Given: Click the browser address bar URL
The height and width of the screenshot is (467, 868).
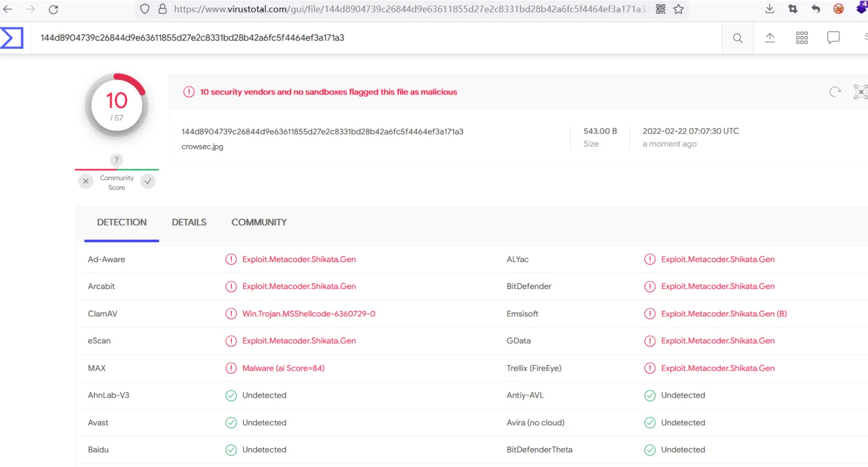Looking at the screenshot, I should pyautogui.click(x=411, y=9).
